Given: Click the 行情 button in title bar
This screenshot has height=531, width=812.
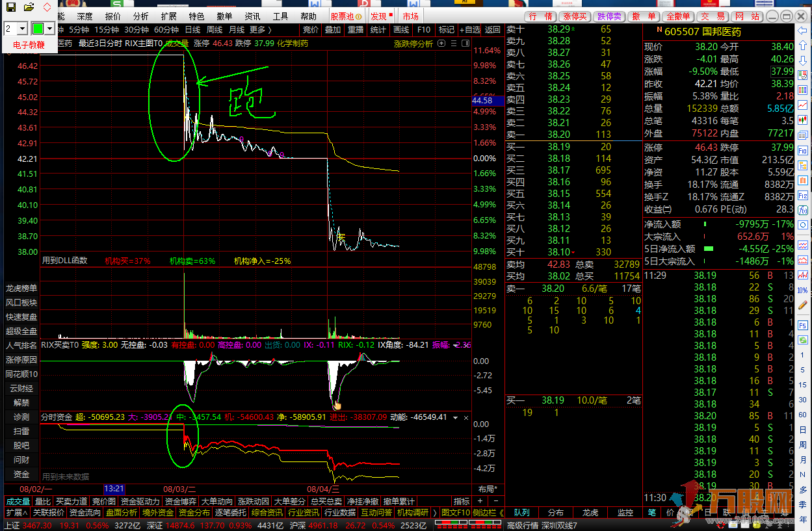Looking at the screenshot, I should coord(542,16).
